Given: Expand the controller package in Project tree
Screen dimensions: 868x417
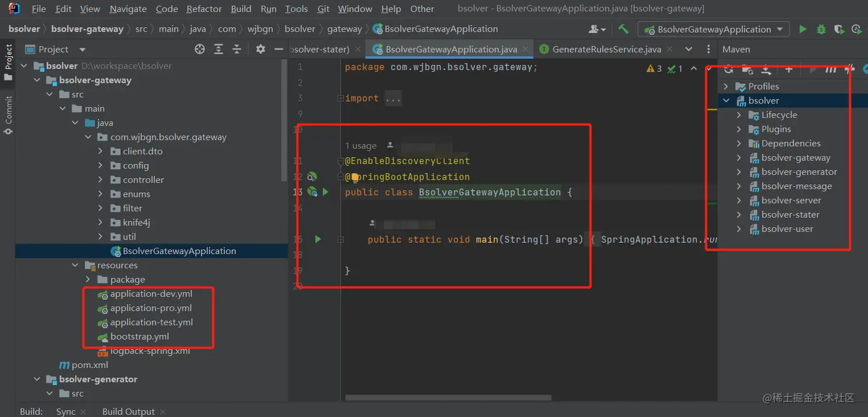Looking at the screenshot, I should 100,180.
